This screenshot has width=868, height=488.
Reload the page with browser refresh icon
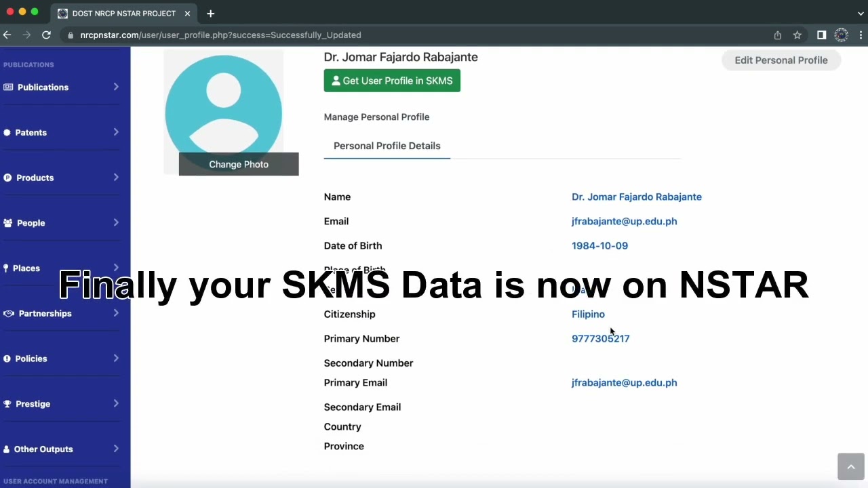(46, 35)
